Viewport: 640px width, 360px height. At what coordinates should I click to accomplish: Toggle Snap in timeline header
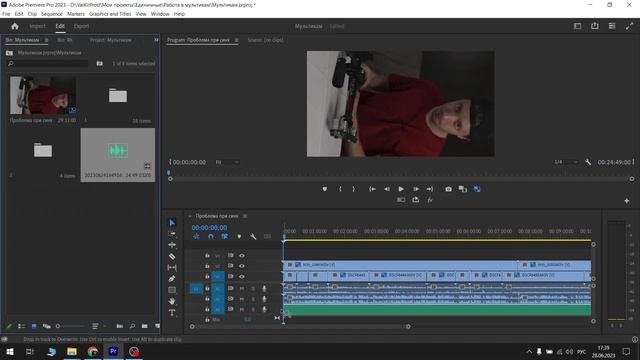[211, 236]
